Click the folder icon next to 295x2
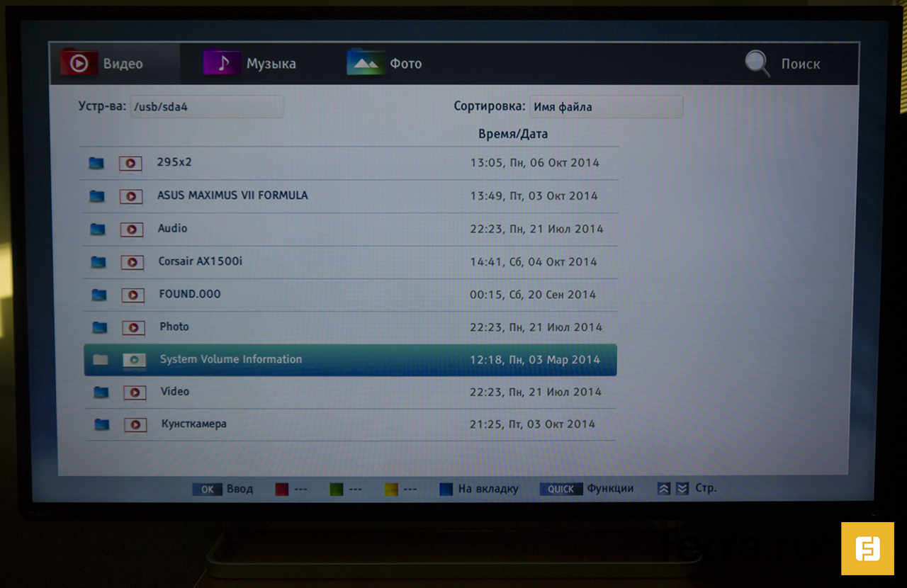The width and height of the screenshot is (907, 588). tap(96, 164)
